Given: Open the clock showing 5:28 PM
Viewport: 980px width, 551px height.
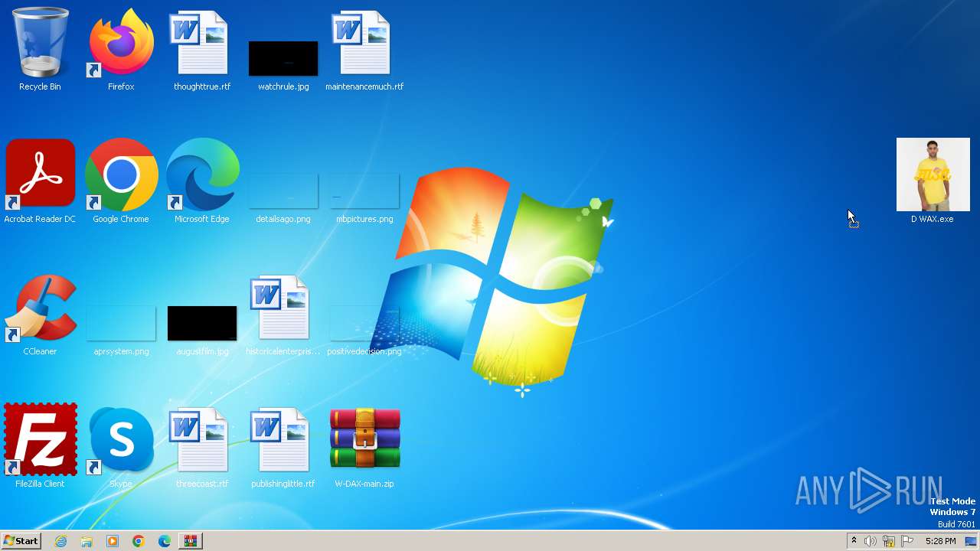Looking at the screenshot, I should tap(940, 541).
